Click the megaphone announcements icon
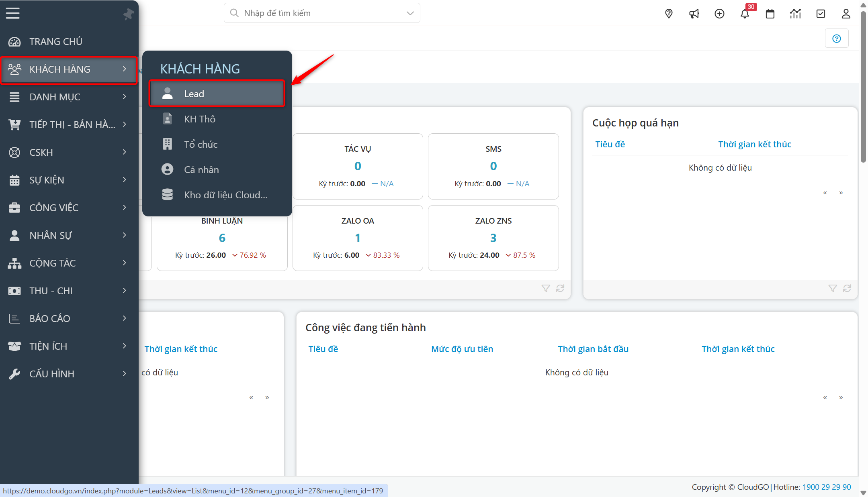 tap(694, 13)
